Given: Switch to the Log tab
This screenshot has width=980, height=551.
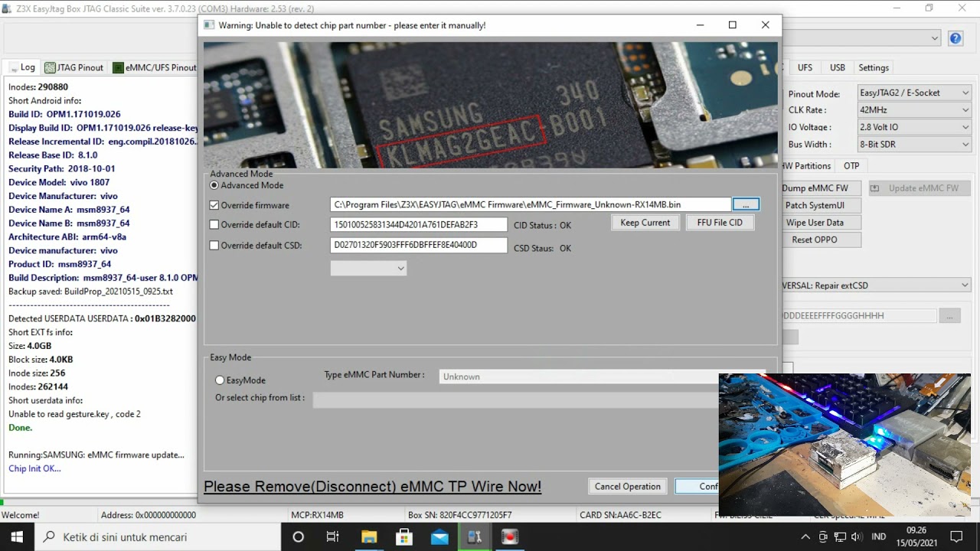Looking at the screenshot, I should click(x=21, y=67).
